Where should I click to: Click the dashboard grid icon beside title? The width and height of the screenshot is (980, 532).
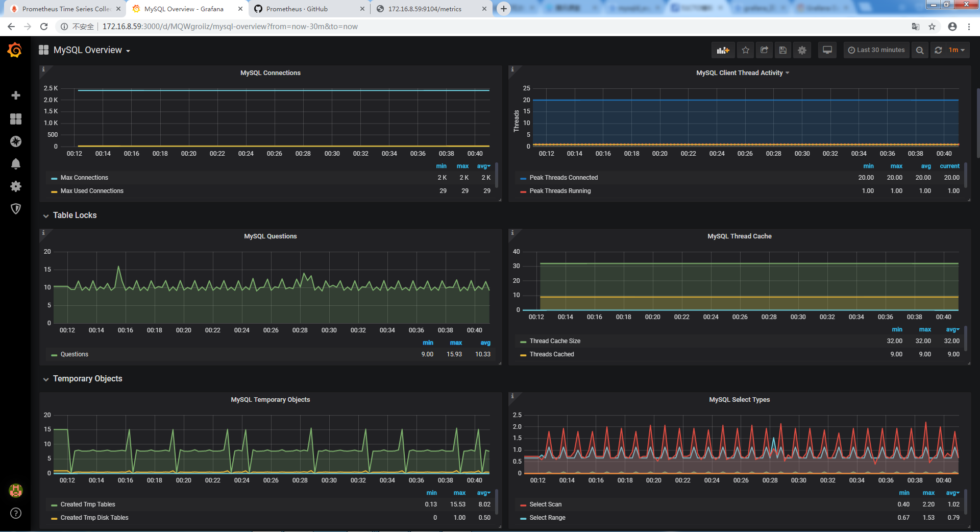tap(44, 50)
